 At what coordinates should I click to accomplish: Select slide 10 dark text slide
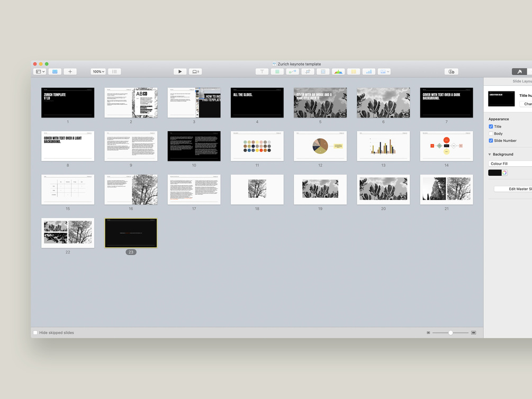pos(194,146)
